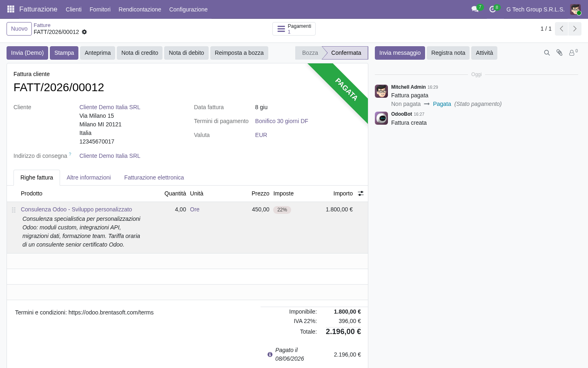Image resolution: width=588 pixels, height=368 pixels.
Task: Show followers icon in the chatter
Action: [x=573, y=52]
